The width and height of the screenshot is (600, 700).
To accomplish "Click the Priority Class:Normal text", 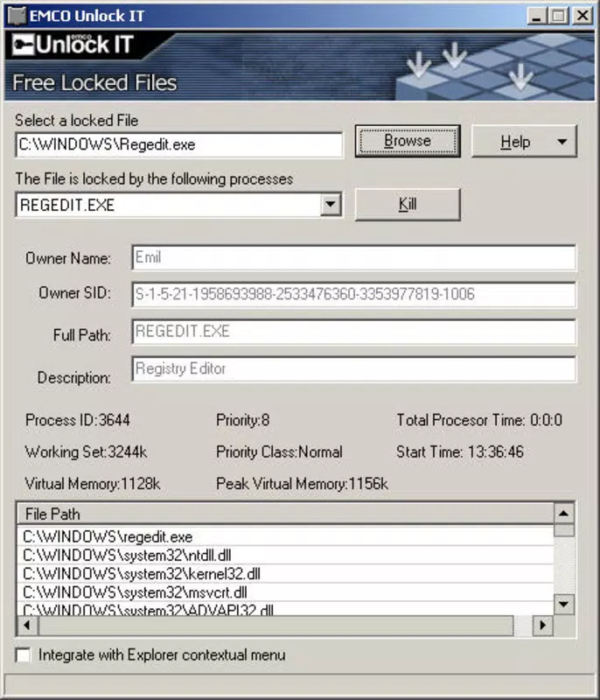I will tap(279, 451).
